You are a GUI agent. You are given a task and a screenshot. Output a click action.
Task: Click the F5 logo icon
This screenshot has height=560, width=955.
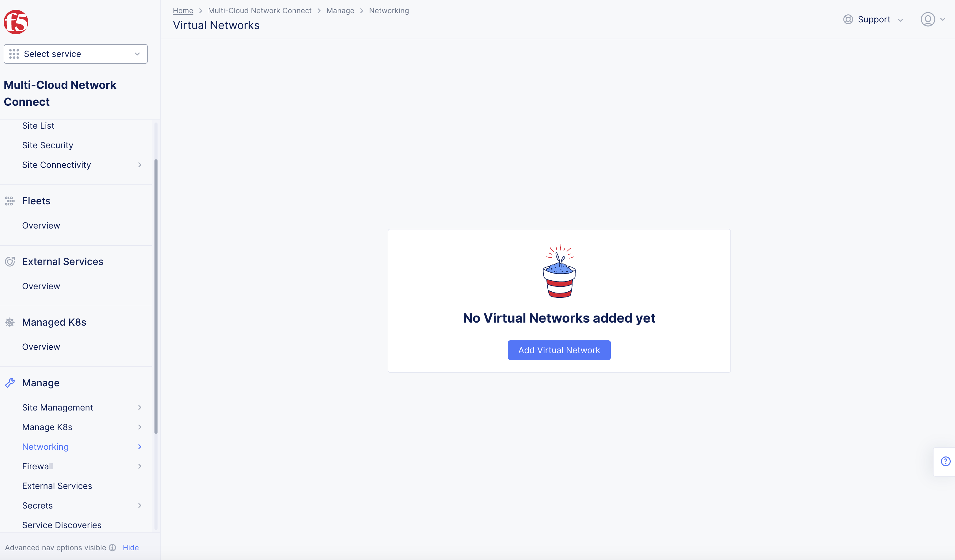click(x=16, y=22)
